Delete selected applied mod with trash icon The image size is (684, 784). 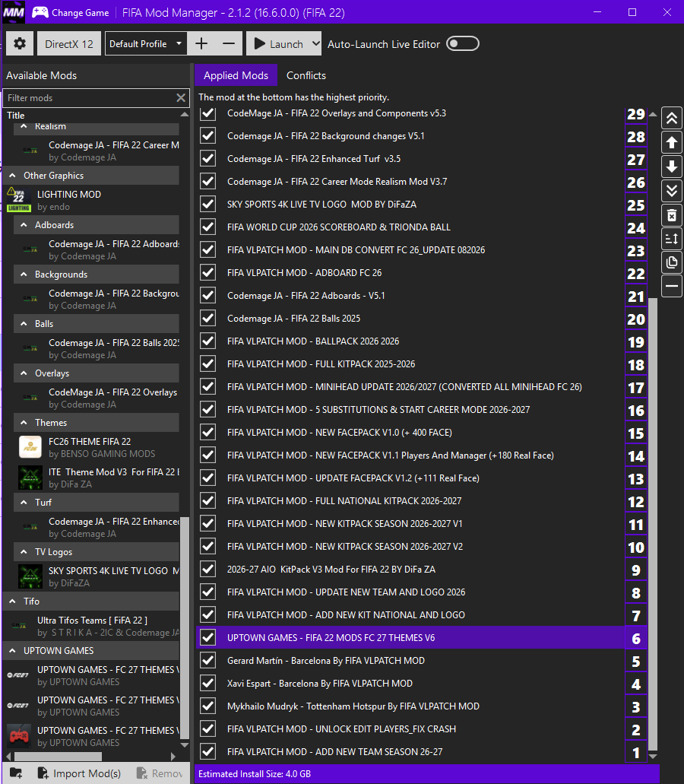point(672,215)
